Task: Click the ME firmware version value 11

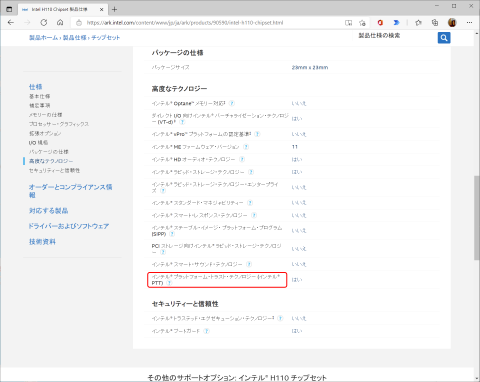Action: (295, 147)
